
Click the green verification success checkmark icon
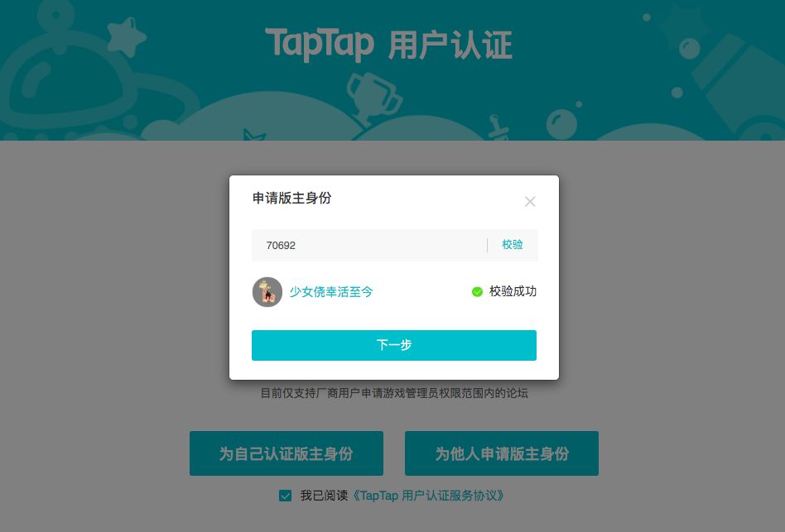477,291
